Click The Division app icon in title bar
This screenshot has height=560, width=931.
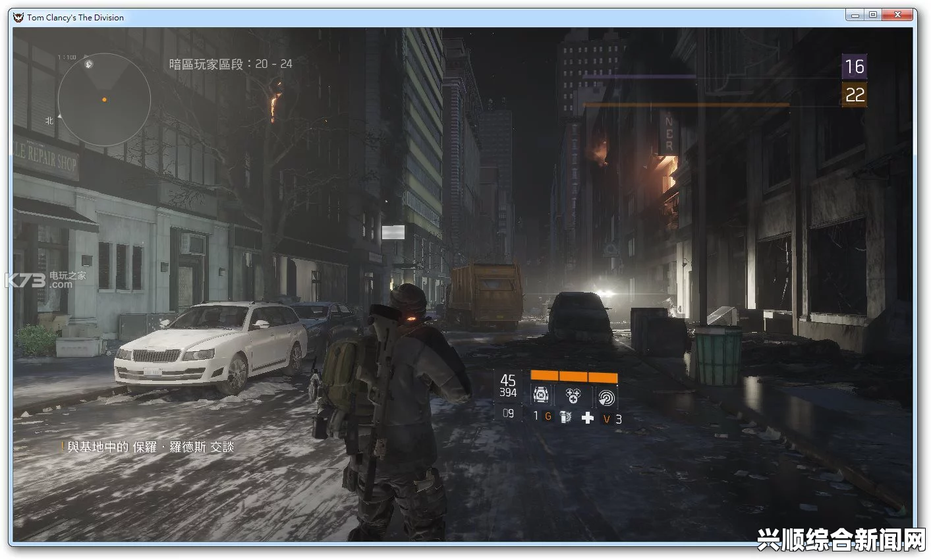pos(18,17)
